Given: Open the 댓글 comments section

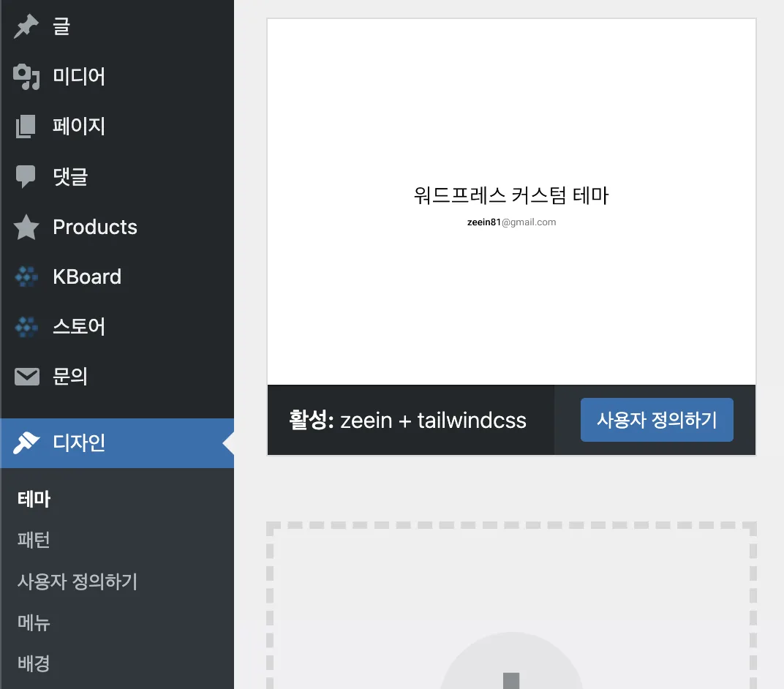Looking at the screenshot, I should [x=70, y=176].
